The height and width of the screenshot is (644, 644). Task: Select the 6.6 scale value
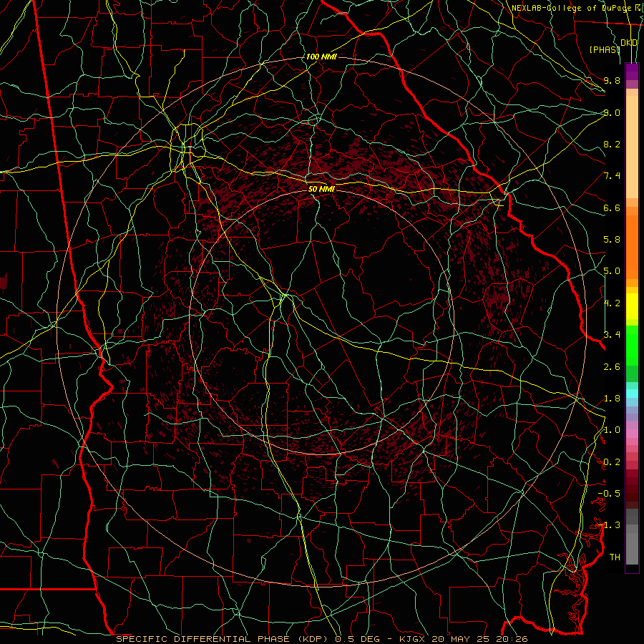[x=612, y=208]
